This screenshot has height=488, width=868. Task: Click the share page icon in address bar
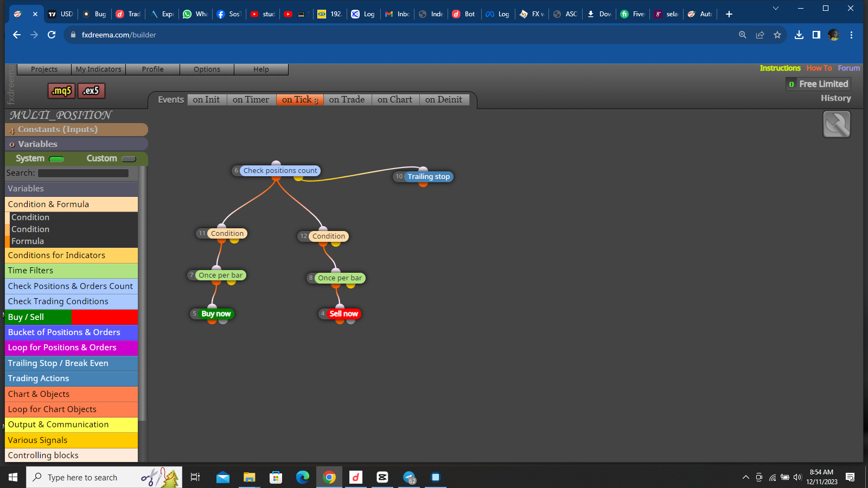click(x=760, y=35)
